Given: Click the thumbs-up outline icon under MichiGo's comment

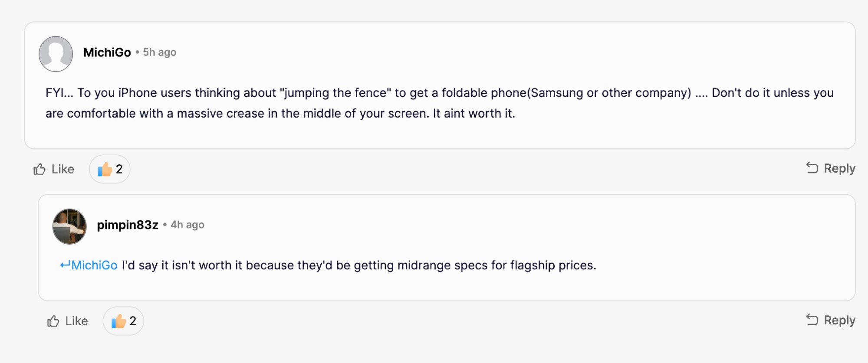Looking at the screenshot, I should coord(39,169).
